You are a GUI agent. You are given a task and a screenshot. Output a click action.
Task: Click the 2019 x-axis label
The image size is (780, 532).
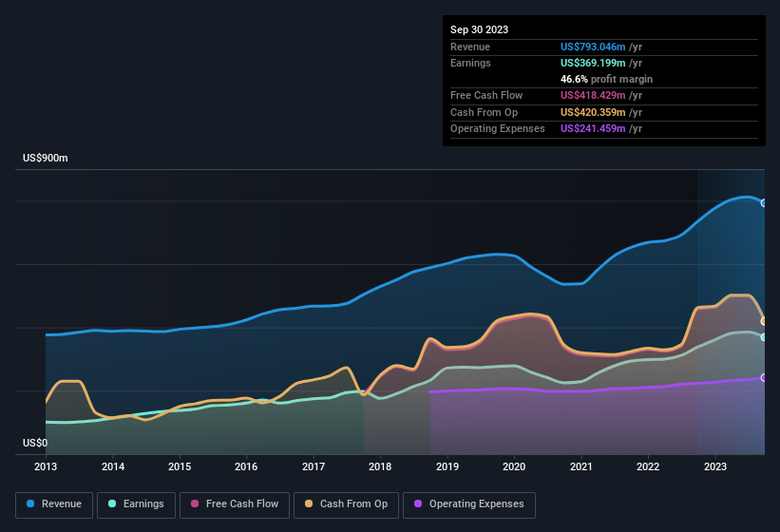[x=447, y=466]
